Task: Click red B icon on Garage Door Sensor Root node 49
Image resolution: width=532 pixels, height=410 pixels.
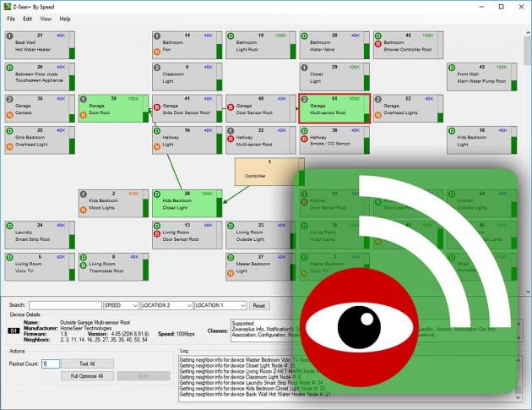Action: (x=231, y=107)
